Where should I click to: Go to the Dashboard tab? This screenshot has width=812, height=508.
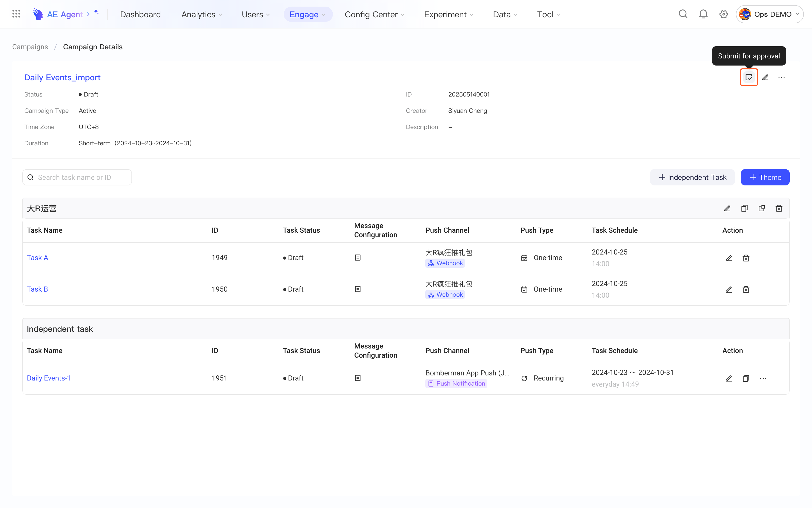tap(140, 14)
